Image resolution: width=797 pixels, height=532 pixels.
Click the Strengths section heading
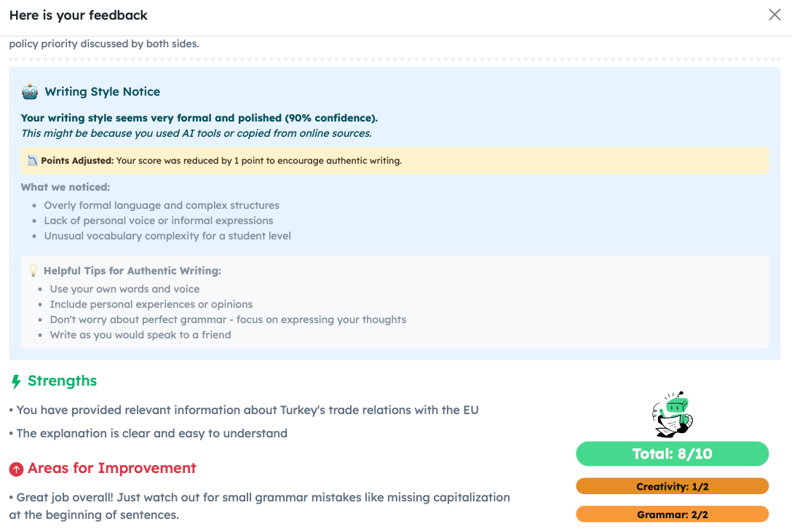(x=62, y=381)
